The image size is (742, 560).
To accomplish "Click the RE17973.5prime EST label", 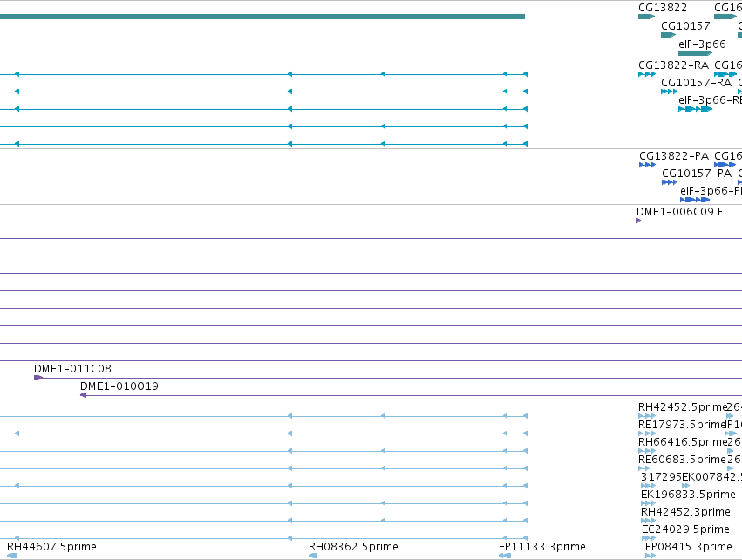I will (x=682, y=425).
